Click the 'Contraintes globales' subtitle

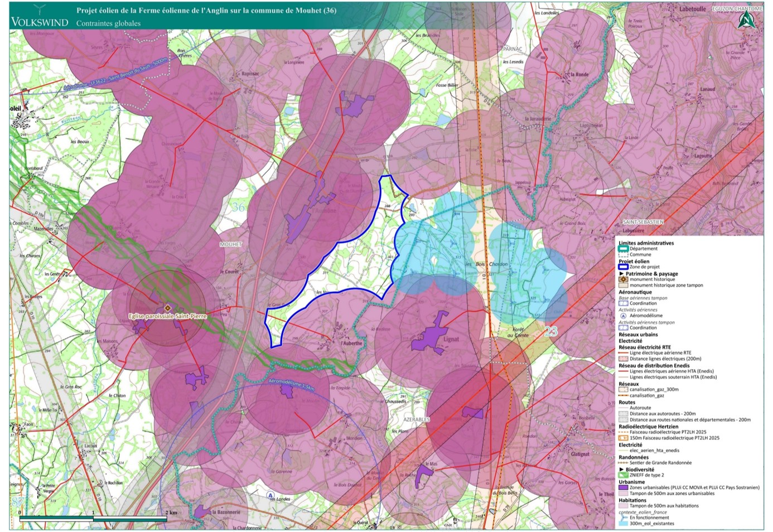pyautogui.click(x=108, y=23)
